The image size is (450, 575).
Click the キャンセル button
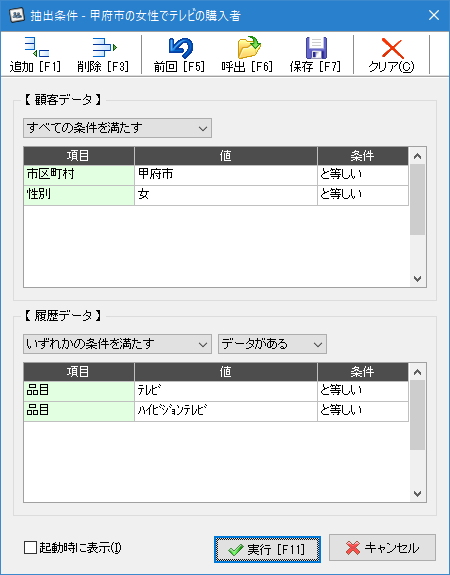pyautogui.click(x=382, y=548)
